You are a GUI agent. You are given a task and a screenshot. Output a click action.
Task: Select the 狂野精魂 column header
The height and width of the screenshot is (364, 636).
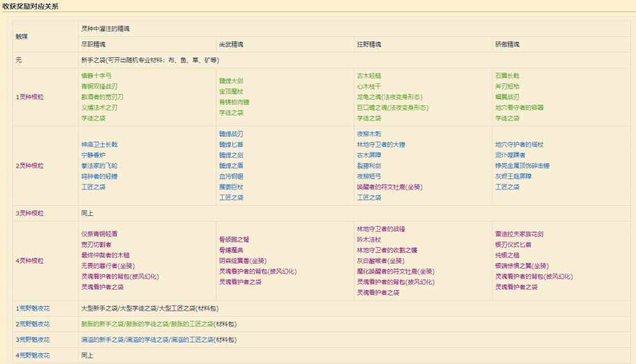point(369,44)
